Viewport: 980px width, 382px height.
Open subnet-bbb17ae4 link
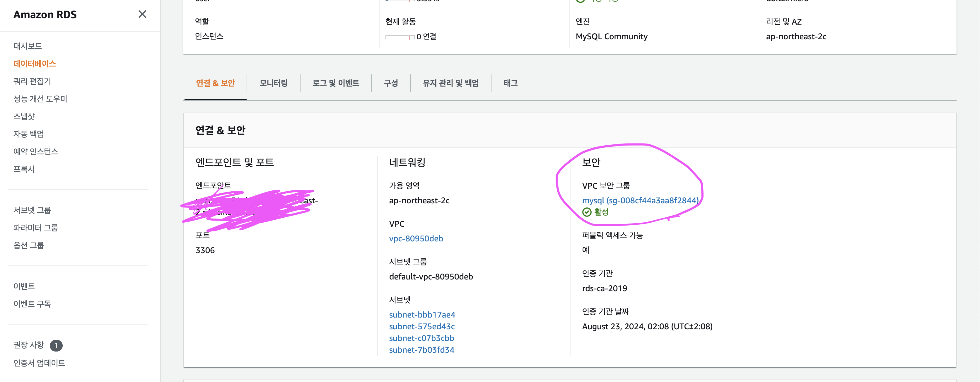(x=422, y=315)
